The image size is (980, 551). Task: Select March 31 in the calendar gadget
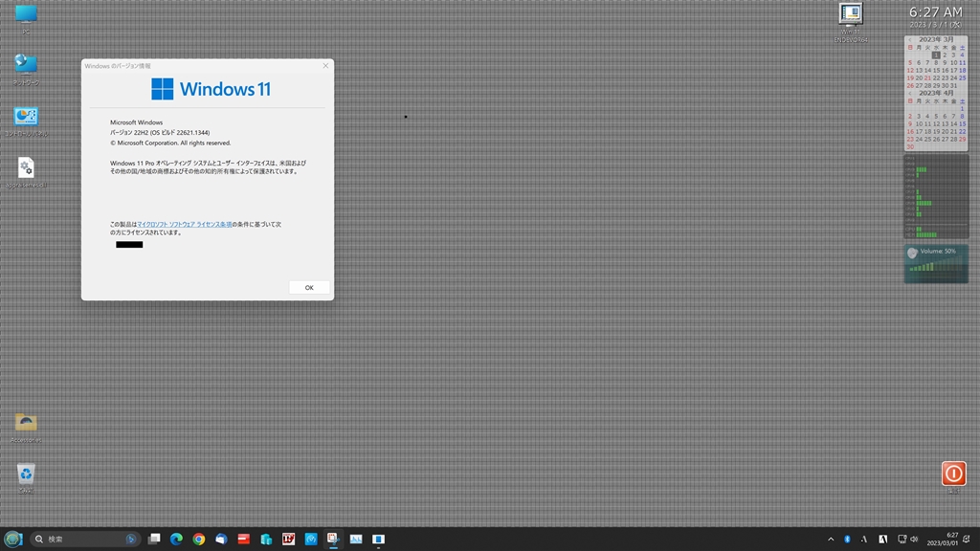953,85
